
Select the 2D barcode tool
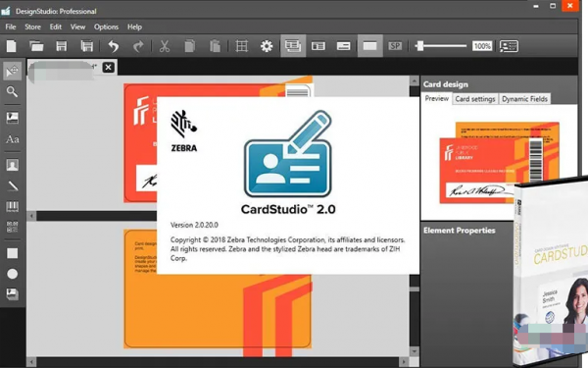point(12,226)
